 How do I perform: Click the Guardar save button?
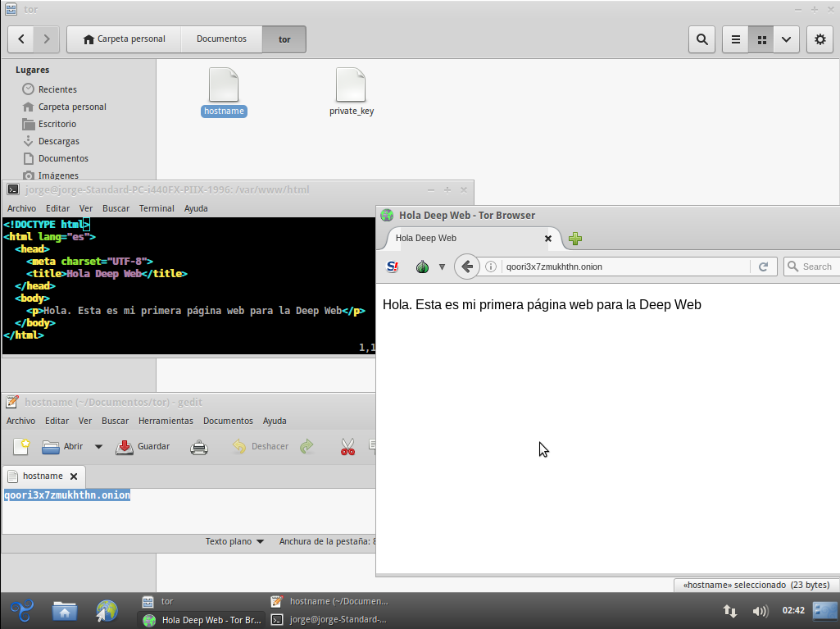(143, 447)
